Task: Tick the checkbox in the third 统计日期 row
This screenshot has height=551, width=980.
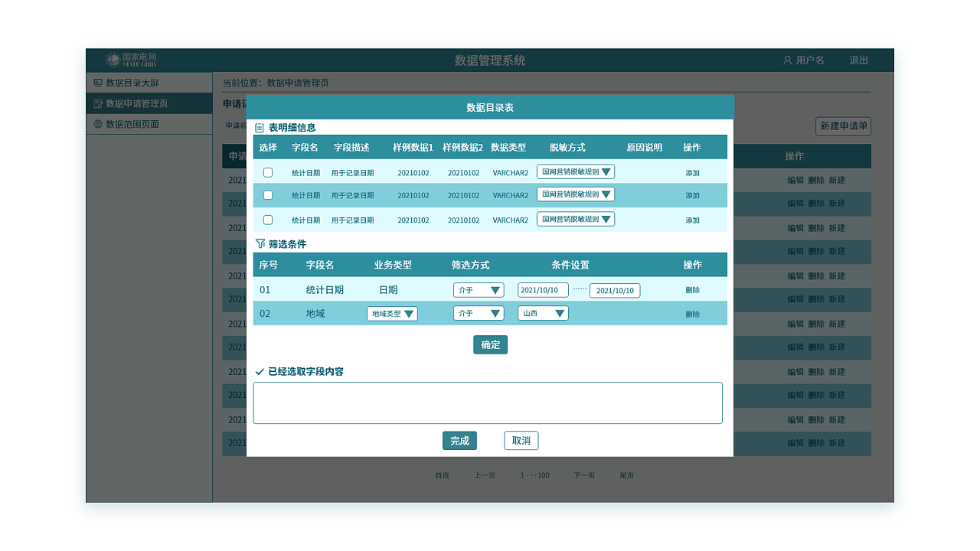Action: (268, 220)
